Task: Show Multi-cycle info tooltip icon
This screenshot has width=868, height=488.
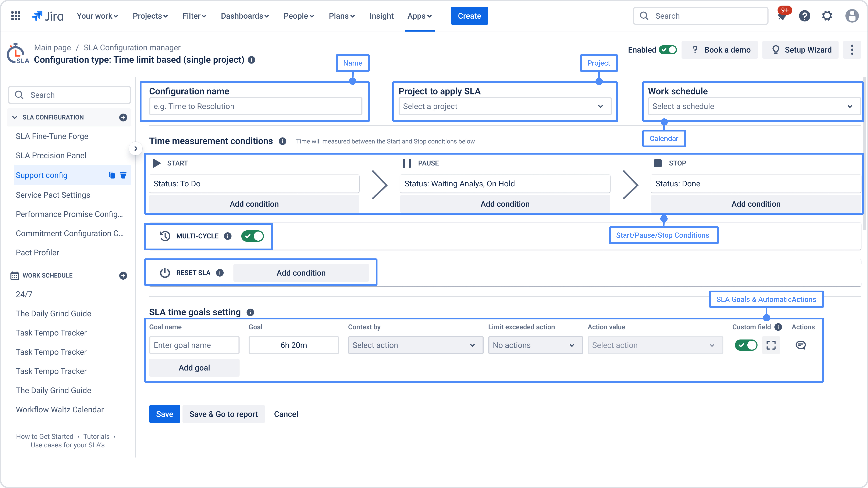Action: (x=228, y=236)
